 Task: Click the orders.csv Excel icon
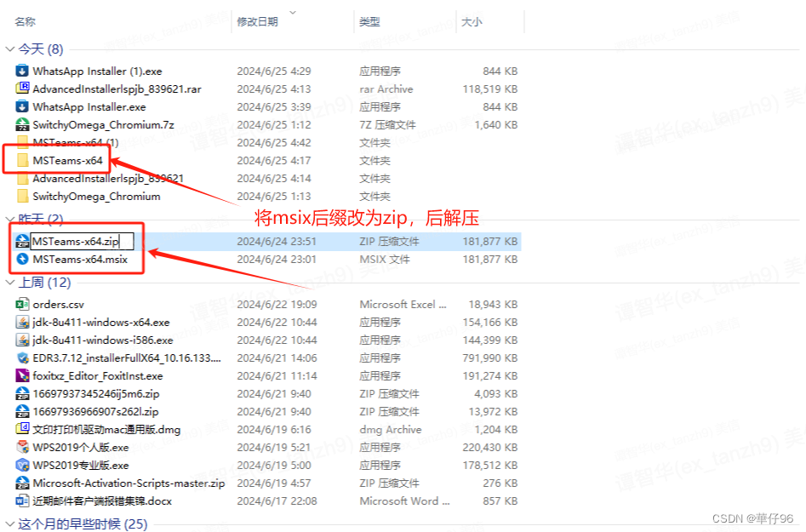pyautogui.click(x=22, y=304)
